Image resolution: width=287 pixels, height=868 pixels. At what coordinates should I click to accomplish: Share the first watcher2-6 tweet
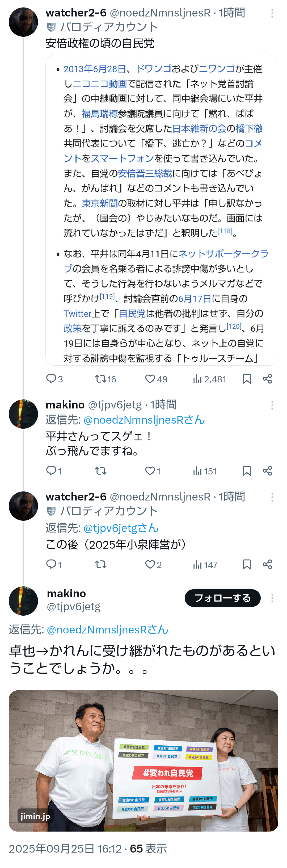[267, 379]
